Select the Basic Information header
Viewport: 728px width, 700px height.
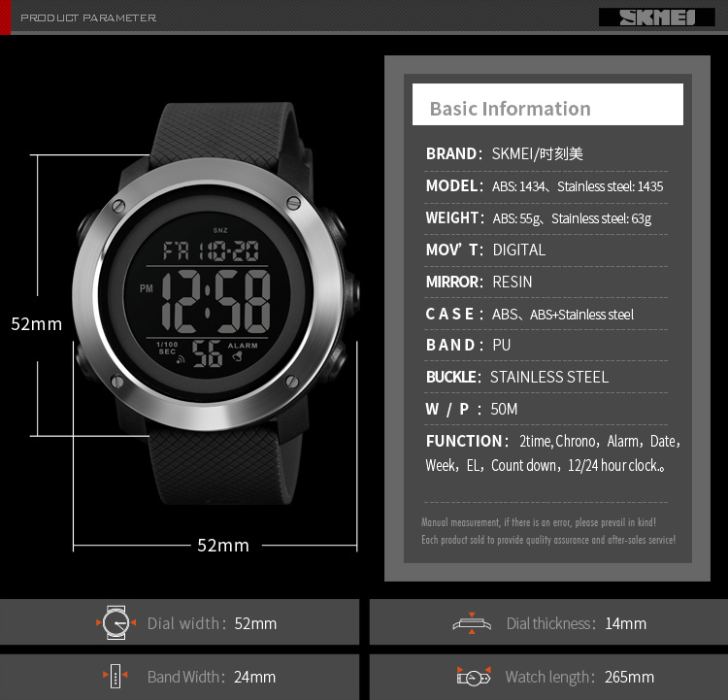pyautogui.click(x=510, y=109)
